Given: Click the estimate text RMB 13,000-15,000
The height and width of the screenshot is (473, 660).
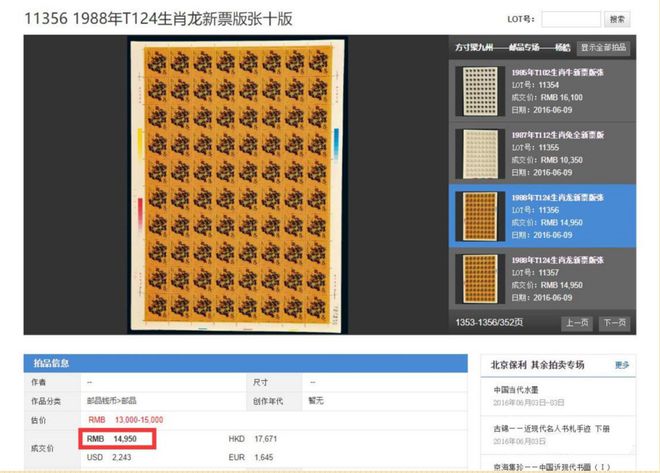Looking at the screenshot, I should click(x=125, y=420).
